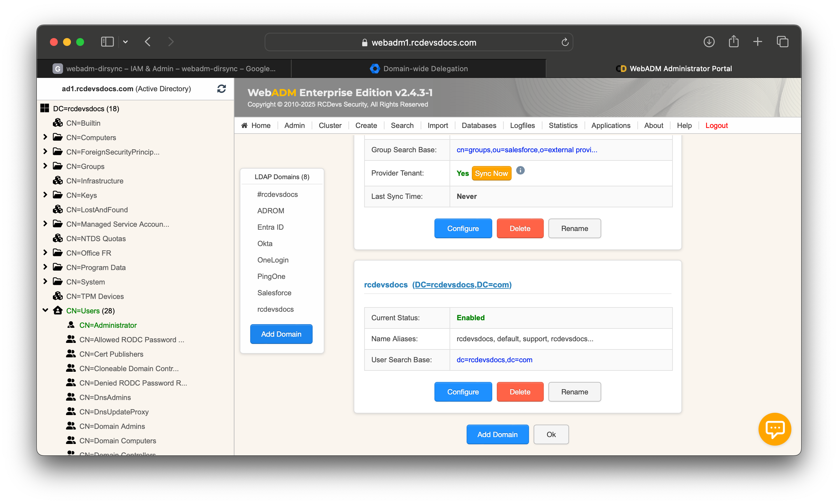This screenshot has width=838, height=504.
Task: Select Okta in LDAP Domains list
Action: click(x=265, y=243)
